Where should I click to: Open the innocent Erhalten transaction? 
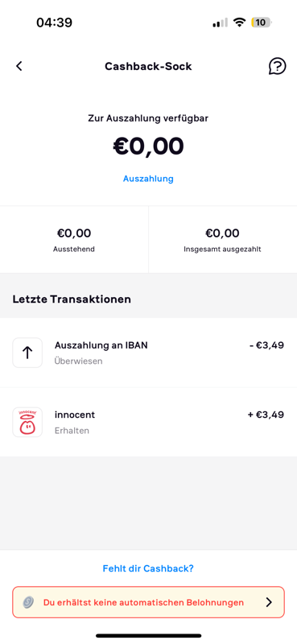click(148, 422)
